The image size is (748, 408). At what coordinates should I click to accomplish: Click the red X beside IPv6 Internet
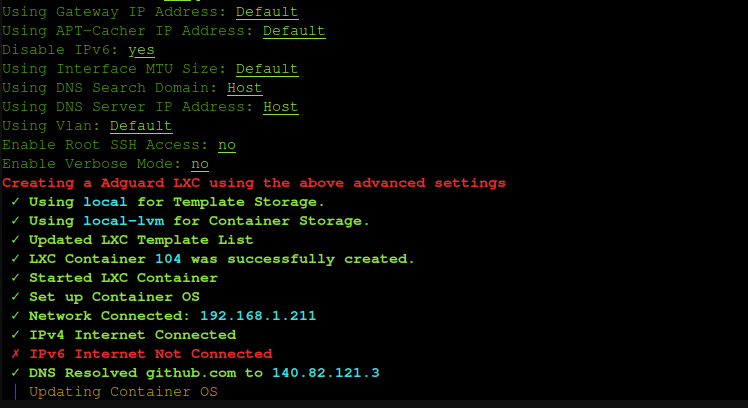point(15,354)
